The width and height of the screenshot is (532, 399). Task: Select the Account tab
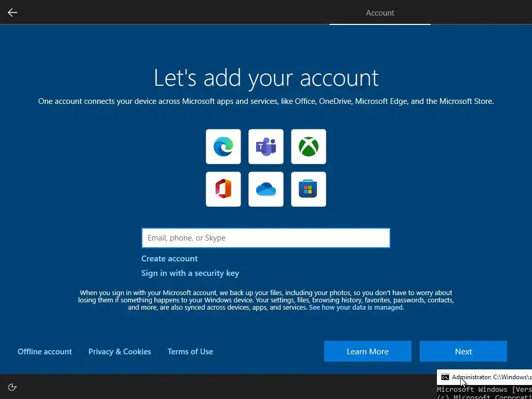(x=380, y=13)
